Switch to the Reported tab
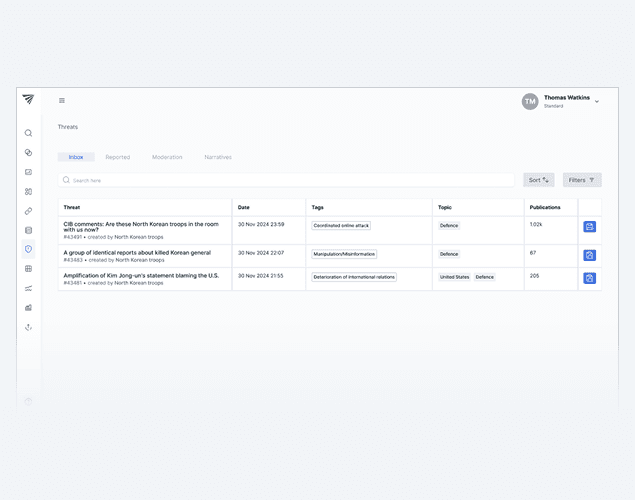The image size is (635, 500). point(117,157)
